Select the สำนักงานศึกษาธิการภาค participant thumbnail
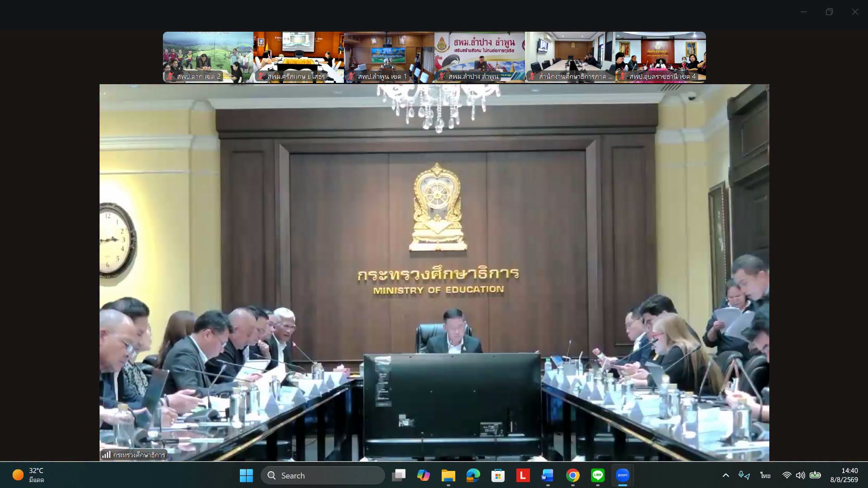Screen dimensions: 868x488 (570, 57)
